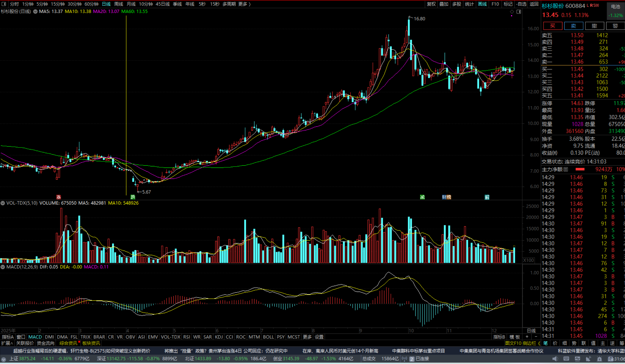This screenshot has height=364, width=625.
Task: Click the panel icon before 分时 tab
Action: pos(4,4)
